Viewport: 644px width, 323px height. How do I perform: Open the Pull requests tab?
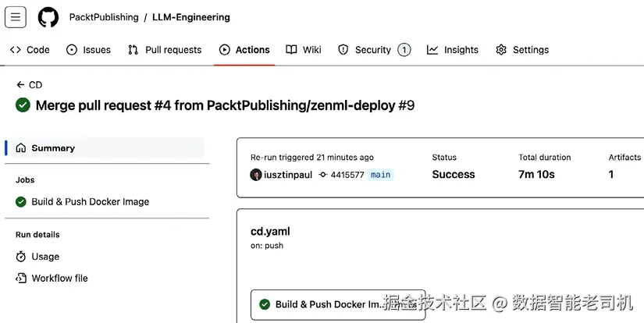click(165, 50)
